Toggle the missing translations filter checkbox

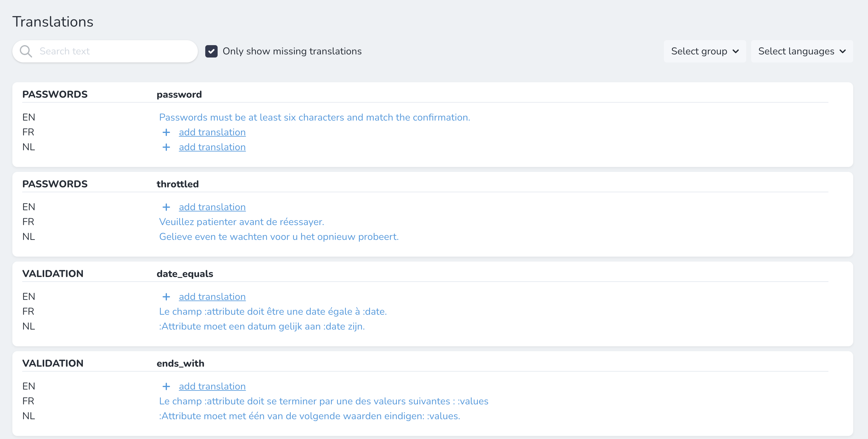211,51
